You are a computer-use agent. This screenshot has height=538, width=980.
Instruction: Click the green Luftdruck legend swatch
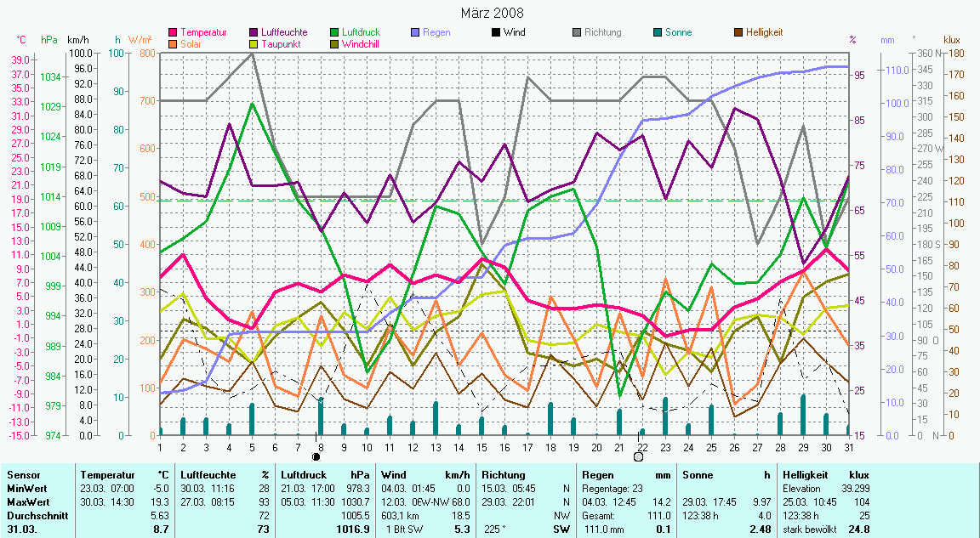pyautogui.click(x=335, y=32)
